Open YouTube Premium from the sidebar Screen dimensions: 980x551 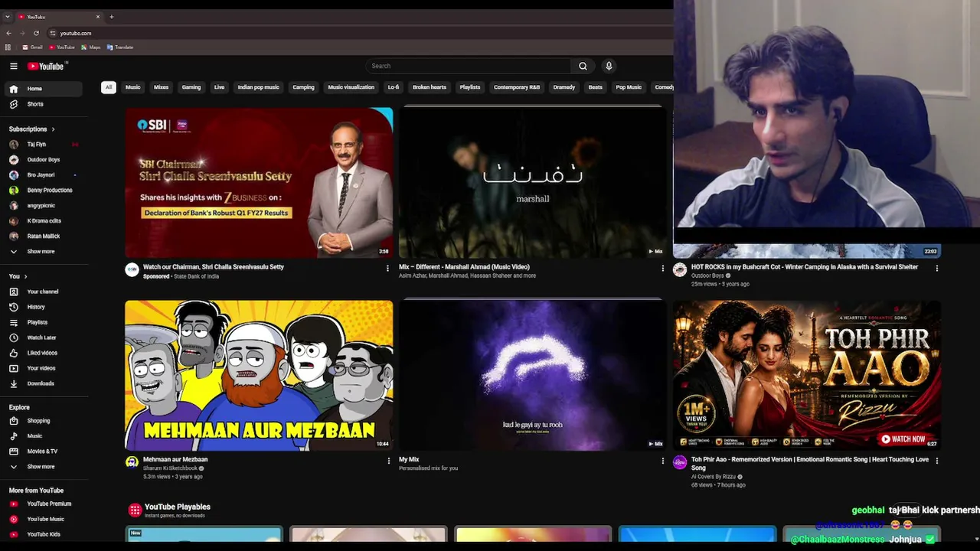point(43,504)
